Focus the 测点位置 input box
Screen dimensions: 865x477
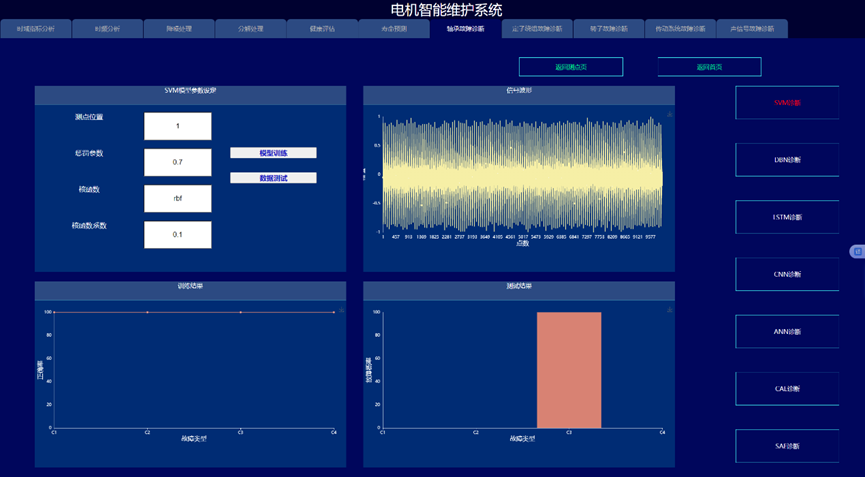coord(177,126)
